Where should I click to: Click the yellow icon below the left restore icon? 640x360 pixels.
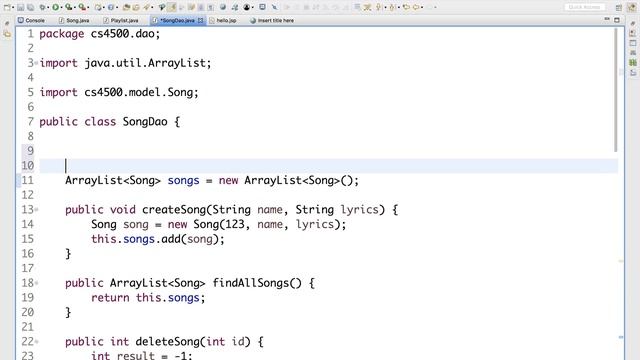(7, 34)
